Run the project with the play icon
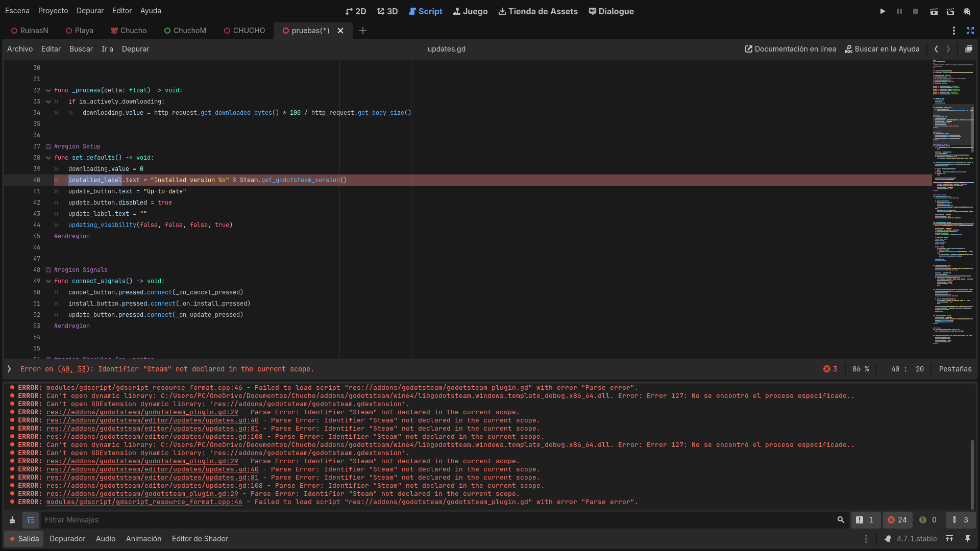Screen dimensions: 980x551 tap(883, 11)
